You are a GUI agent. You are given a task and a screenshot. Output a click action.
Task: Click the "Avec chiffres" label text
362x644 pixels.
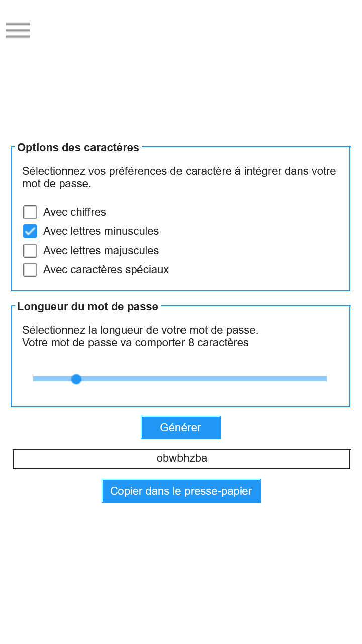[74, 212]
